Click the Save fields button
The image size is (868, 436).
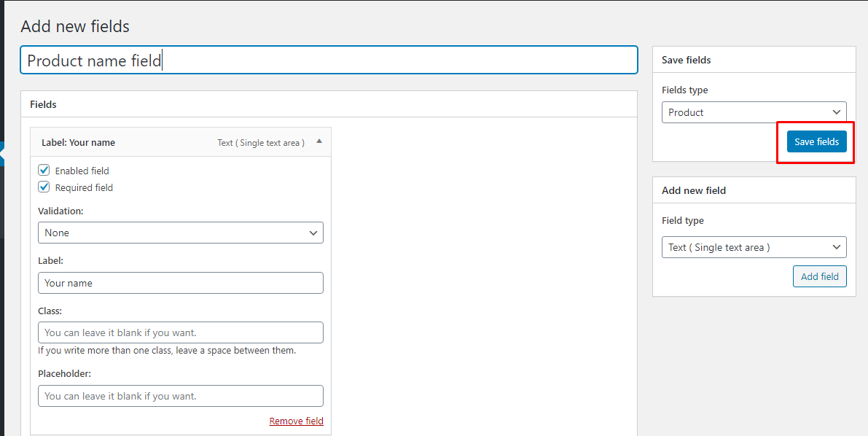coord(816,141)
